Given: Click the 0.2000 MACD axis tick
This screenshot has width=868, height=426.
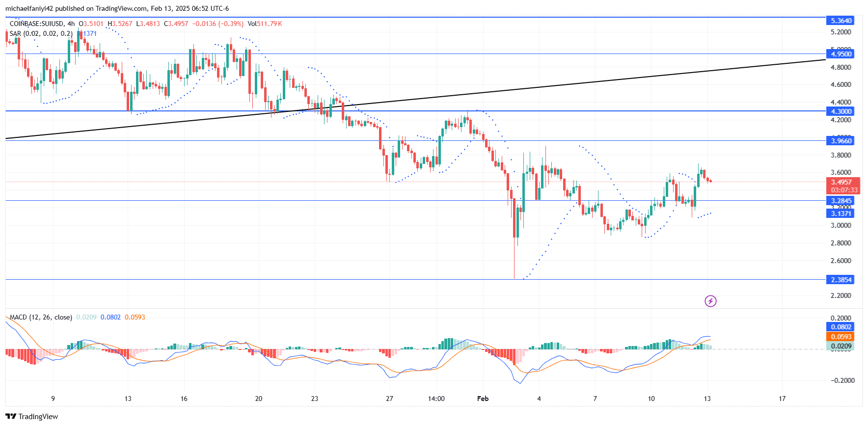Looking at the screenshot, I should point(841,318).
